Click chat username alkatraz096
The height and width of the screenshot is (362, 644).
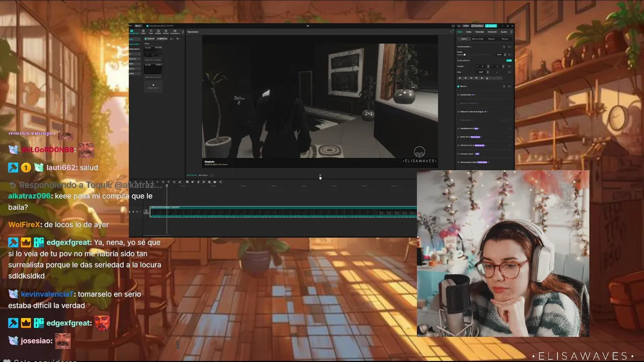[x=30, y=196]
